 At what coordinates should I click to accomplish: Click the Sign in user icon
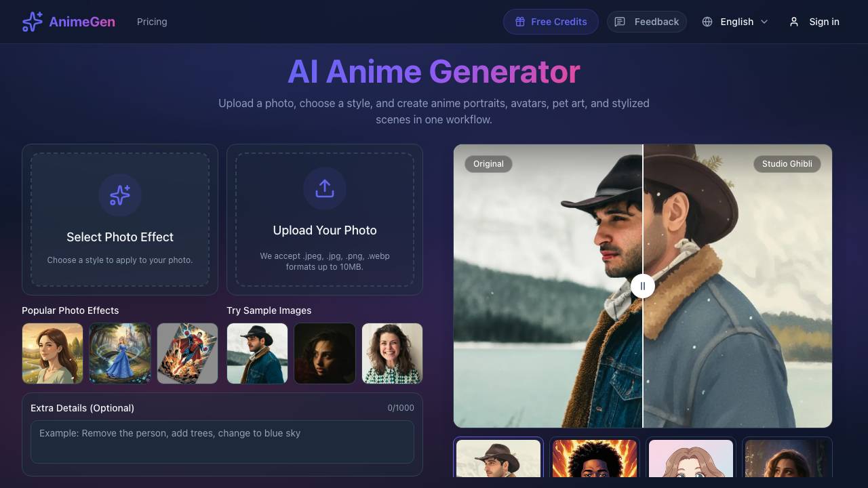[x=794, y=22]
